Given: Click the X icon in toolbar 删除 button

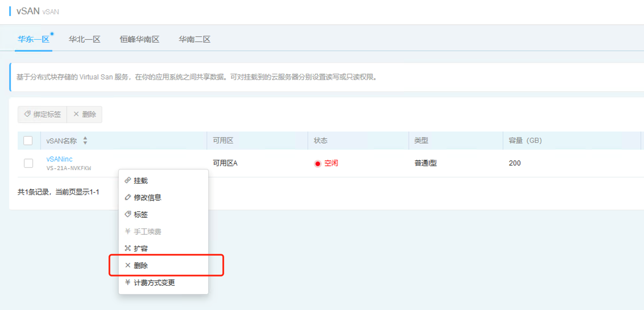Looking at the screenshot, I should coord(76,114).
